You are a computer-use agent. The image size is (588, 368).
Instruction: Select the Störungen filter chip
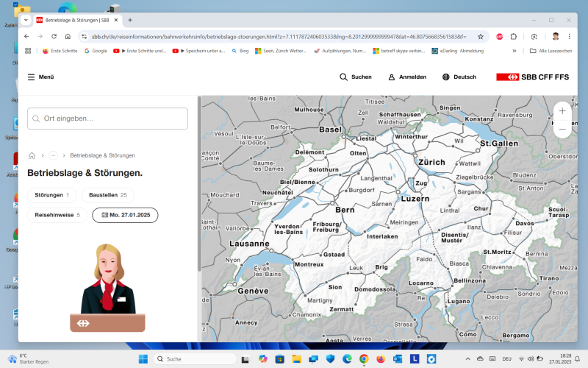click(52, 195)
